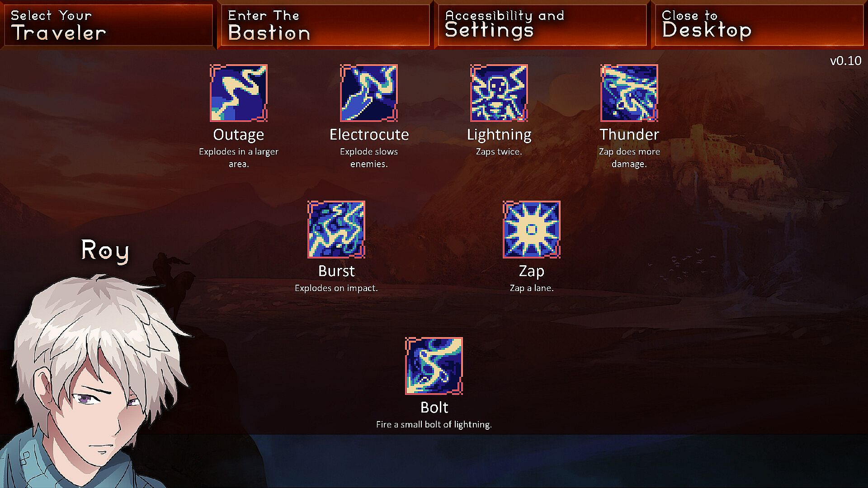
Task: Click the Electrocute skill title
Action: [x=369, y=135]
